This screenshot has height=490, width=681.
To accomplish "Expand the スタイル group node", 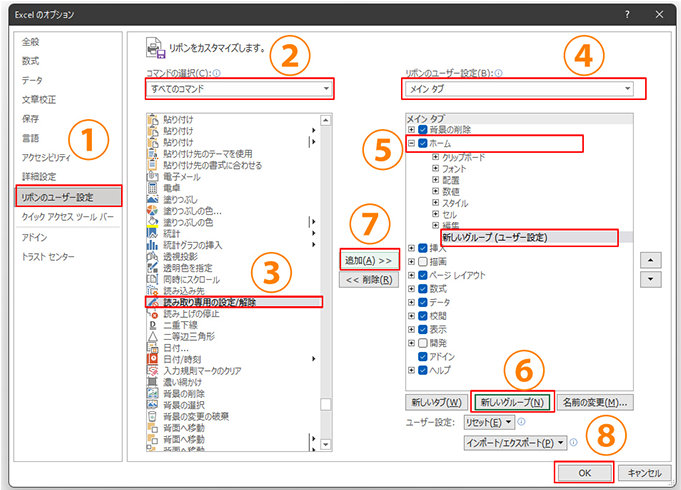I will pyautogui.click(x=435, y=202).
